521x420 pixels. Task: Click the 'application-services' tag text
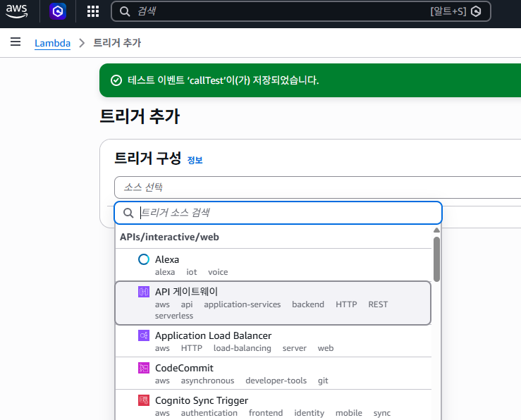(243, 304)
